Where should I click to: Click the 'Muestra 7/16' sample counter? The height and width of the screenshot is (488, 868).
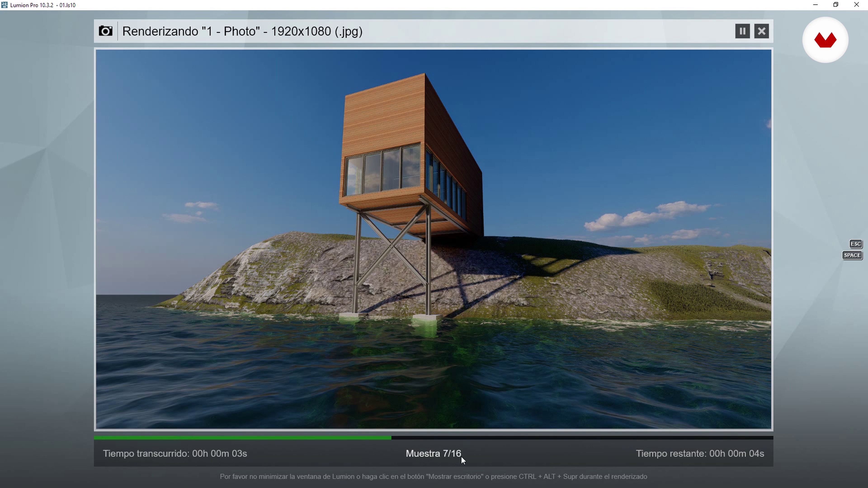click(x=433, y=454)
